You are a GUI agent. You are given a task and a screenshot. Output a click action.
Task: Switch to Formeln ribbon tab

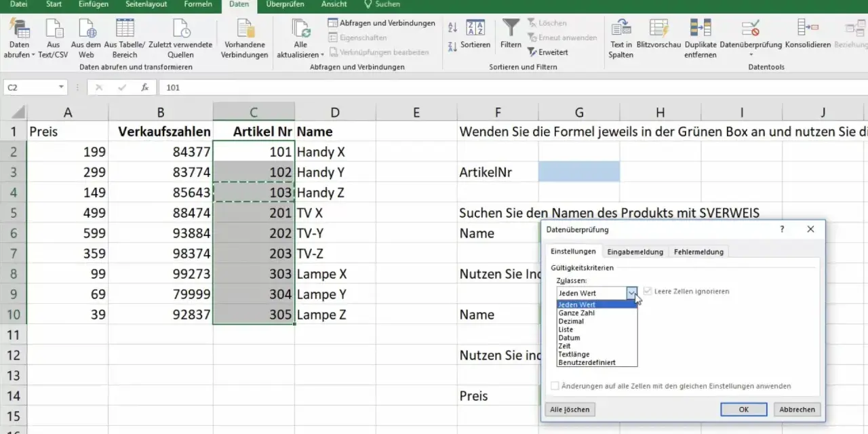198,4
